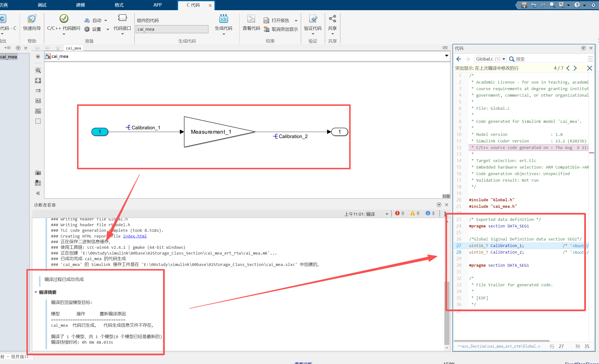Expand the 自动 dropdown arrow
599x364 pixels.
point(106,20)
